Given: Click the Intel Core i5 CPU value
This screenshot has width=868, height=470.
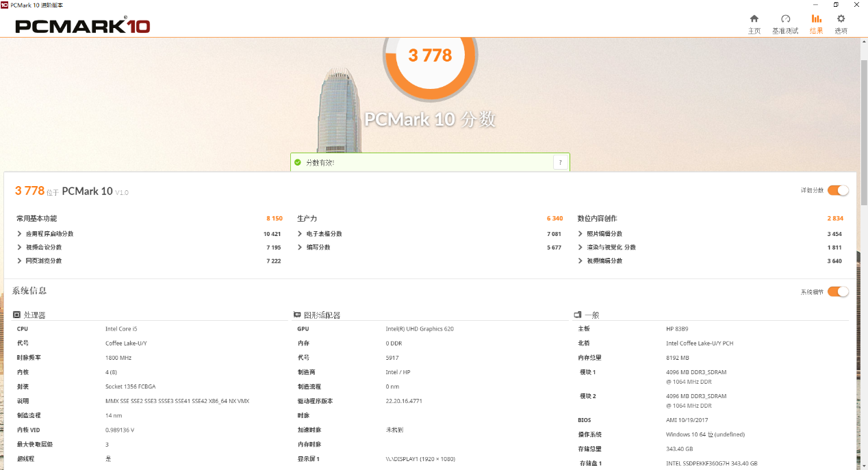Looking at the screenshot, I should coord(121,329).
